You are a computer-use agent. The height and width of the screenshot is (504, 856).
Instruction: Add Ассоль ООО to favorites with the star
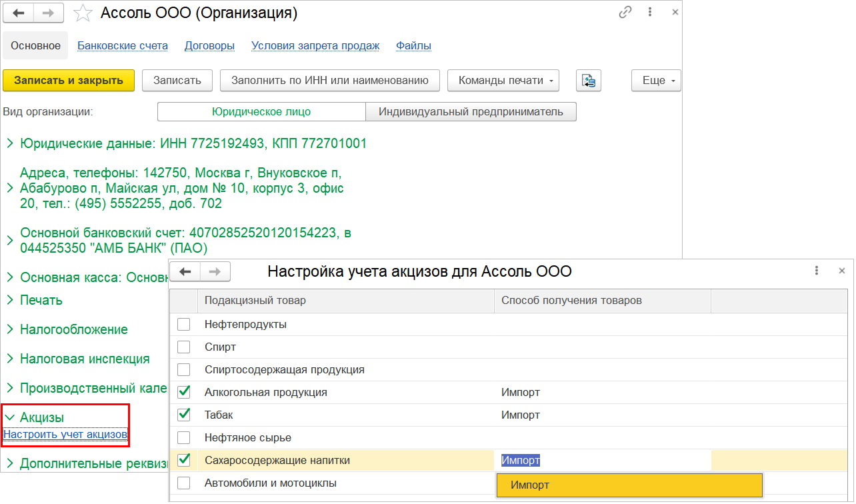pos(83,13)
